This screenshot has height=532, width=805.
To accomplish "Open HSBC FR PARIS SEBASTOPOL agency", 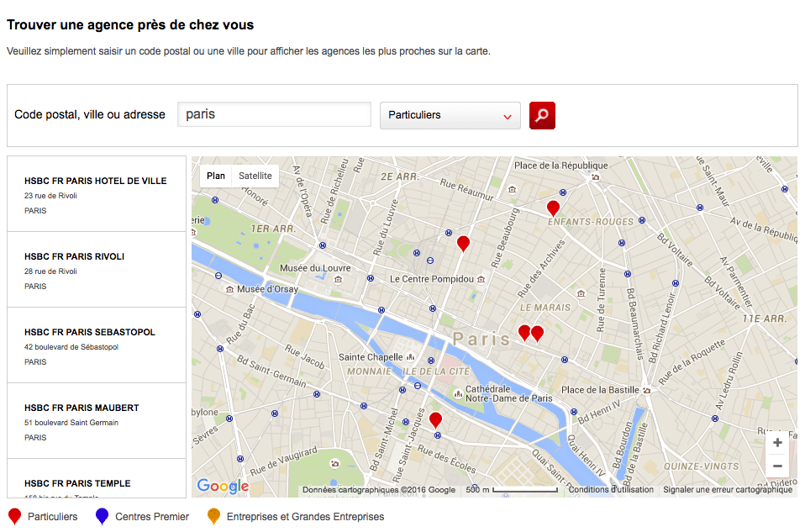I will (x=97, y=345).
